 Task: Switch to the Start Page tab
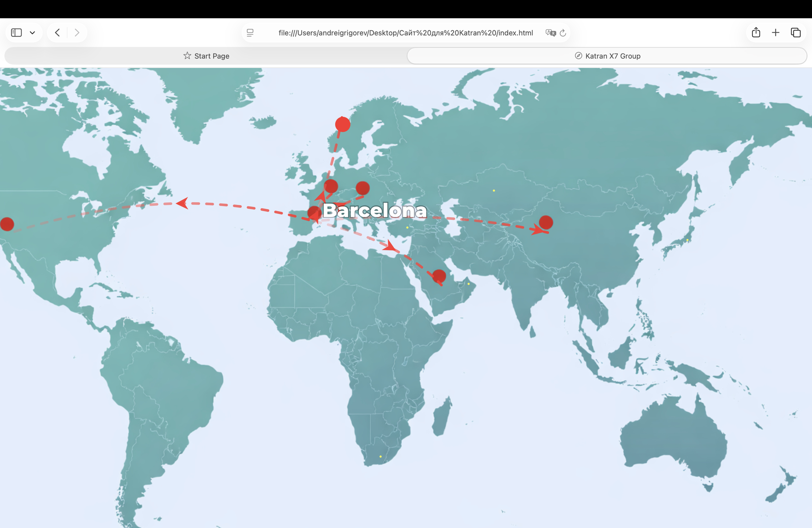coord(206,56)
